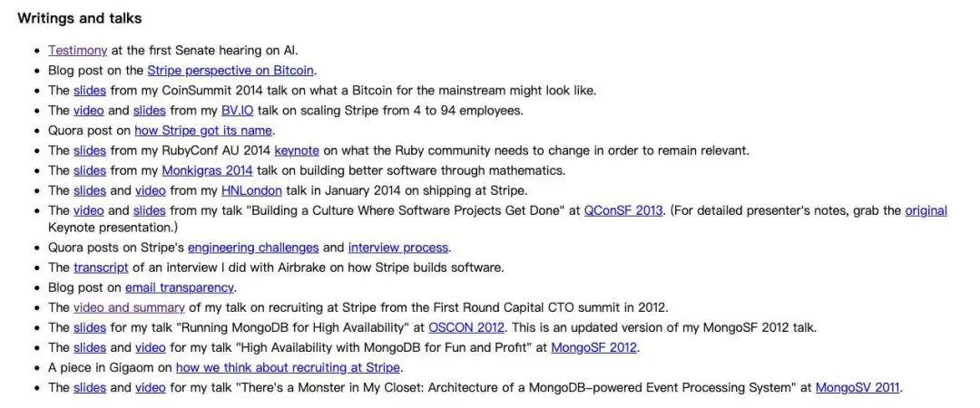Screen dimensions: 980x408
Task: Open the interview process Quora post
Action: pyautogui.click(x=398, y=248)
